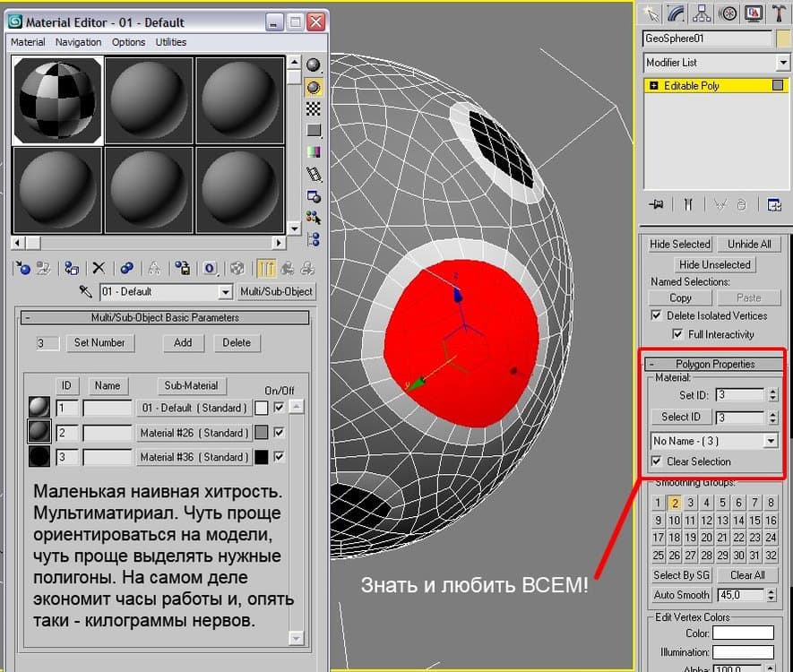The image size is (793, 672).
Task: Click the Set Number button
Action: pyautogui.click(x=99, y=342)
